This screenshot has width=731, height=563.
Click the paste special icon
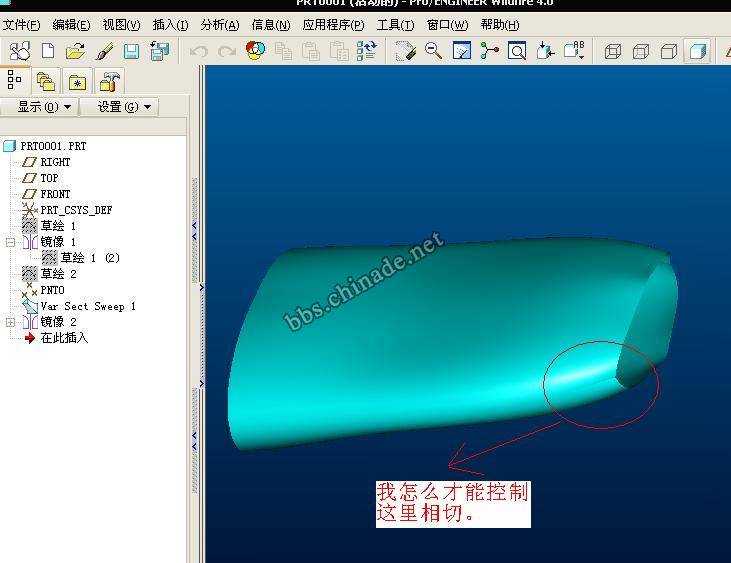coord(339,51)
